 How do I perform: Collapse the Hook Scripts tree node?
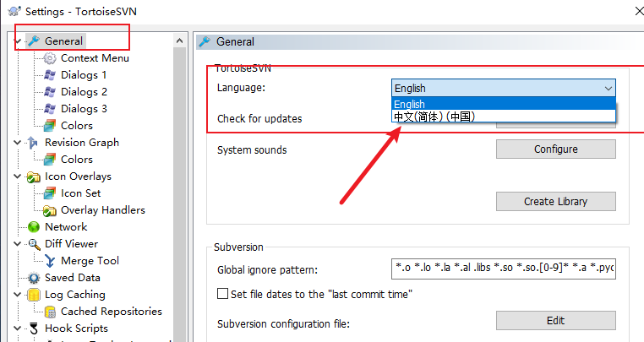(x=18, y=328)
